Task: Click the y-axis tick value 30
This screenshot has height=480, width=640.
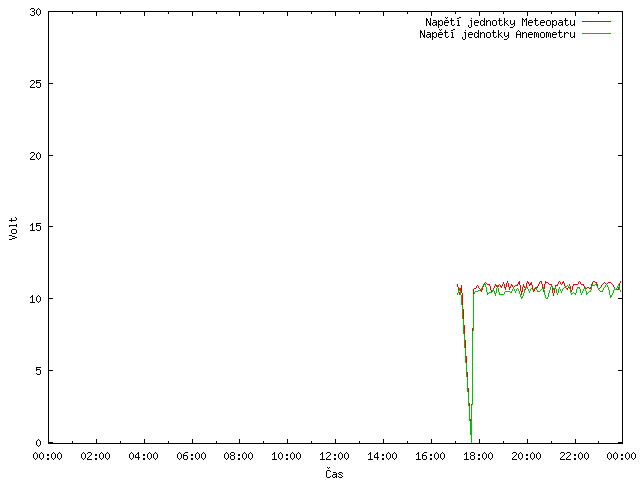Action: [x=36, y=12]
